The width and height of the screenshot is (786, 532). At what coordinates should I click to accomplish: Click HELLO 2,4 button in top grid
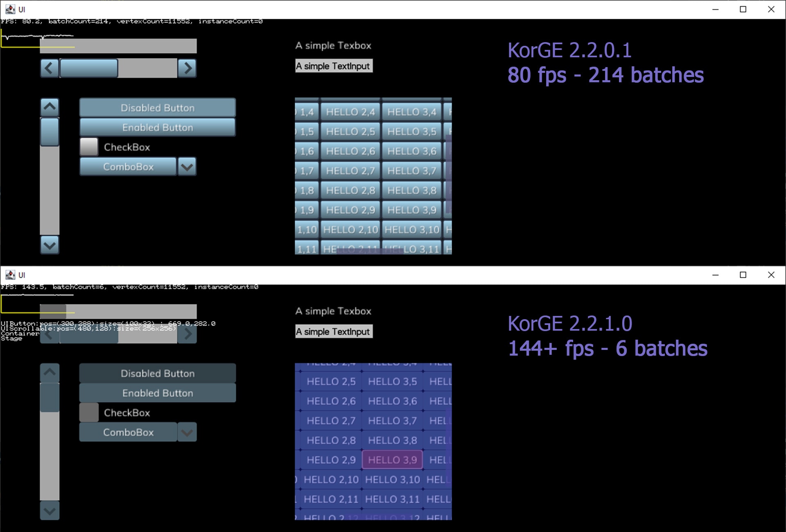[x=350, y=112]
